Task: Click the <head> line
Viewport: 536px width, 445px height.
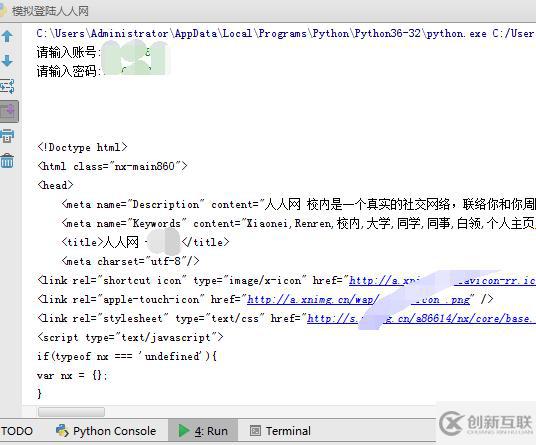Action: (x=55, y=185)
